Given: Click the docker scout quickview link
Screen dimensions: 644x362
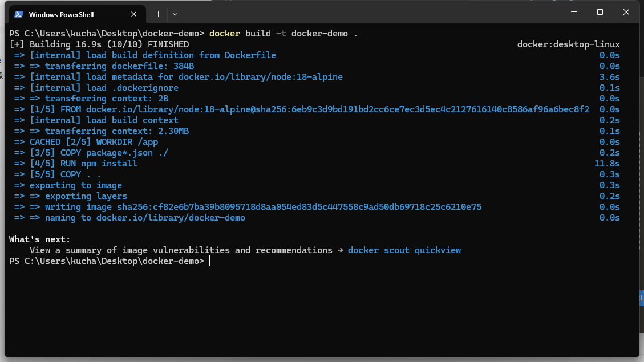Looking at the screenshot, I should click(x=404, y=250).
